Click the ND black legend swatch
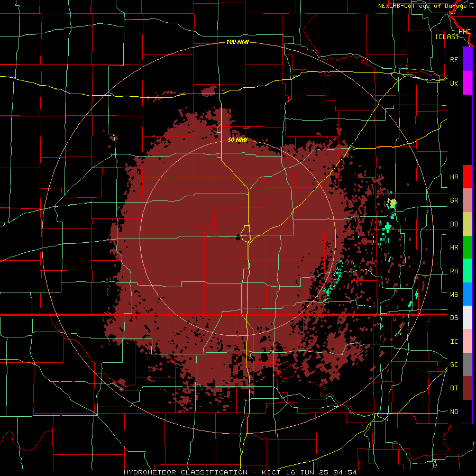The width and height of the screenshot is (476, 476). click(x=467, y=411)
